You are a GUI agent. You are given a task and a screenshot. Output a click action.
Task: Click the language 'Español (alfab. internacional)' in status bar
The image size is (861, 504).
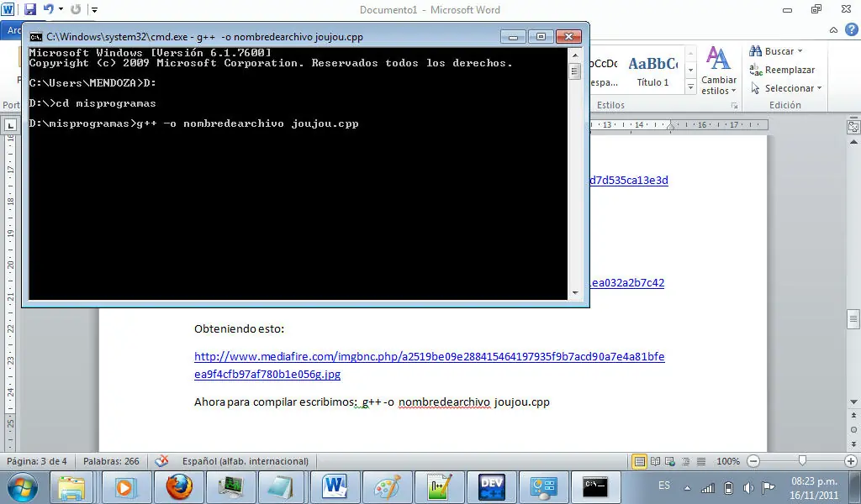pyautogui.click(x=246, y=461)
